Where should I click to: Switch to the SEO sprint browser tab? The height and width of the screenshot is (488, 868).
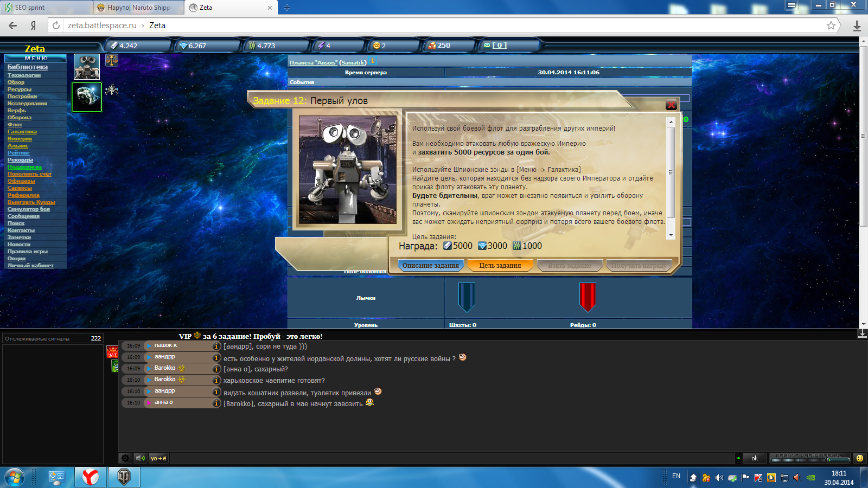pyautogui.click(x=46, y=8)
